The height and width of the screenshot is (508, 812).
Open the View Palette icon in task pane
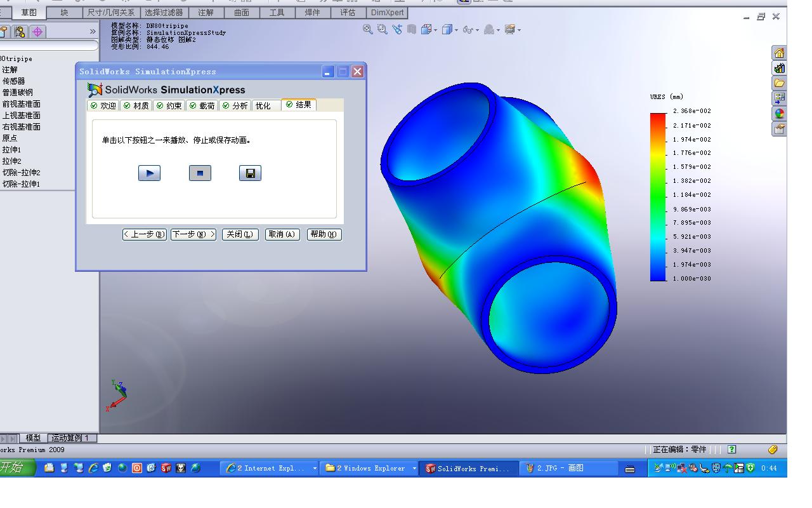[x=779, y=98]
